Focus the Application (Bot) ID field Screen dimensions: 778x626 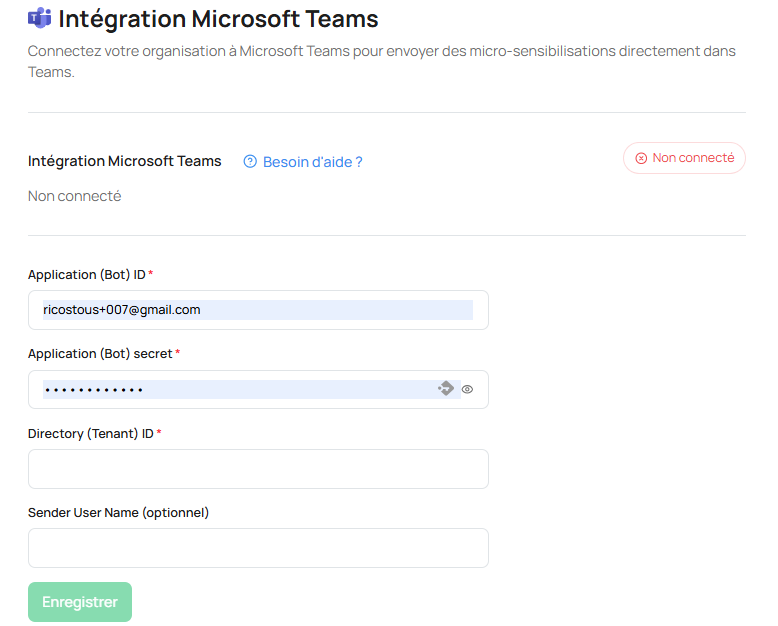(x=258, y=310)
